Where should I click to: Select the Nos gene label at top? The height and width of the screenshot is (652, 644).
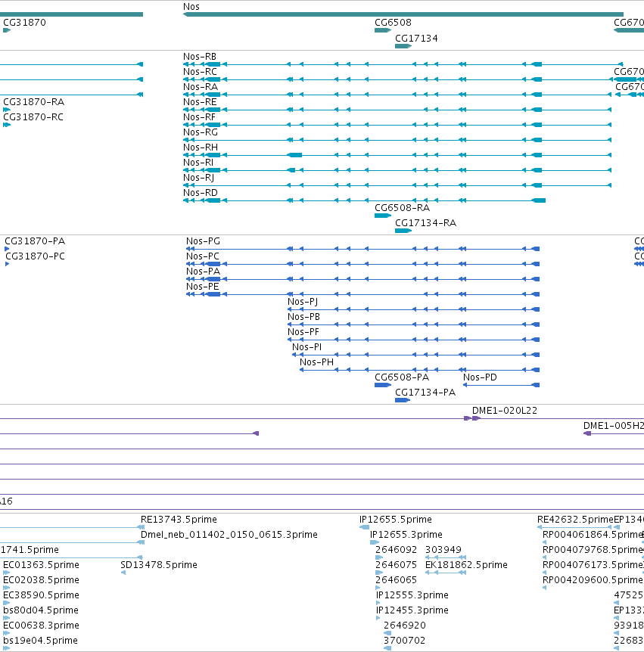191,7
